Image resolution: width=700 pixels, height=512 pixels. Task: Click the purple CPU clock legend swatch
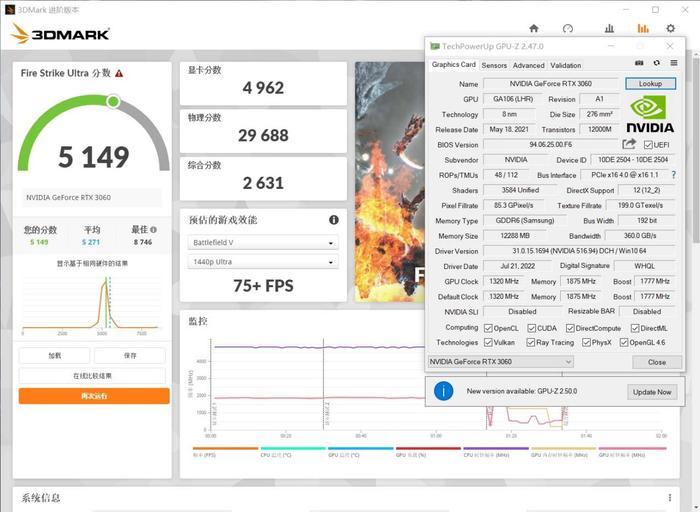(x=496, y=448)
